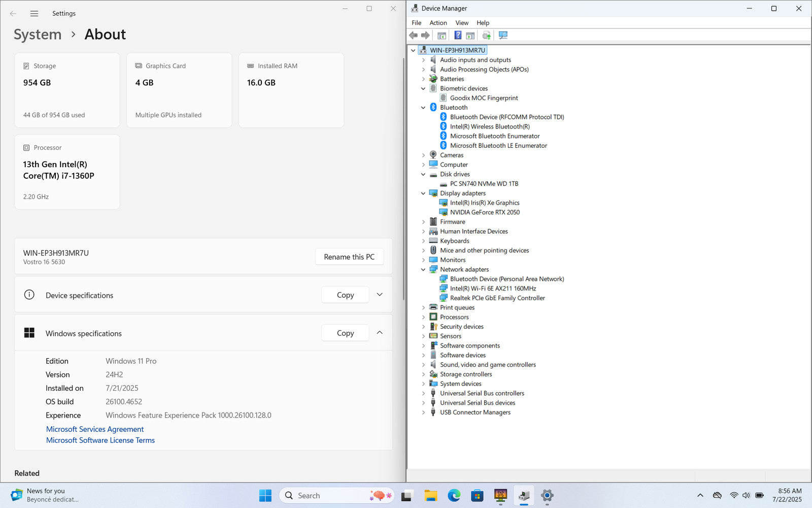Click the taskbar Search box
Image resolution: width=812 pixels, height=508 pixels.
[325, 495]
